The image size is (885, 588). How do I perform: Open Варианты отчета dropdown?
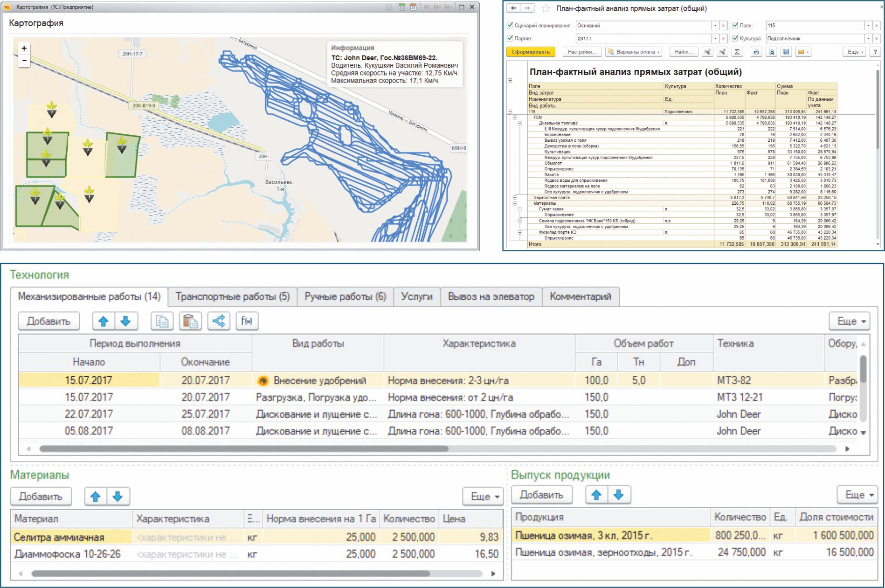pyautogui.click(x=634, y=52)
